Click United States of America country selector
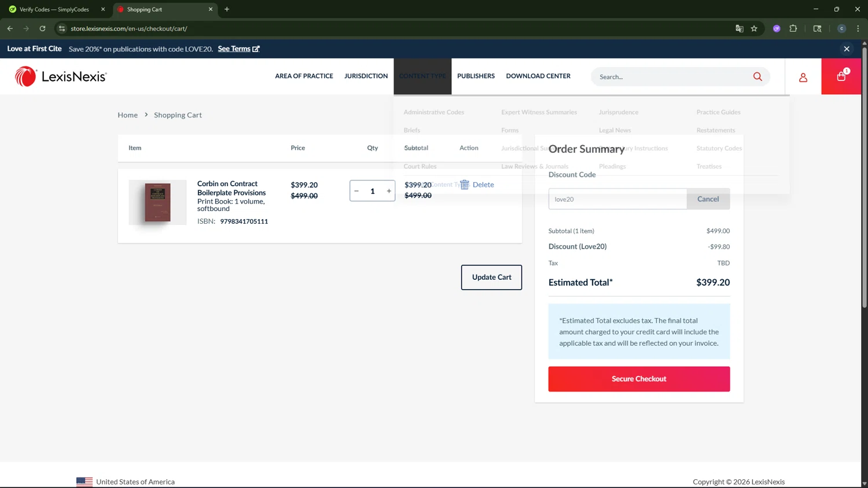This screenshot has height=488, width=868. pos(126,482)
